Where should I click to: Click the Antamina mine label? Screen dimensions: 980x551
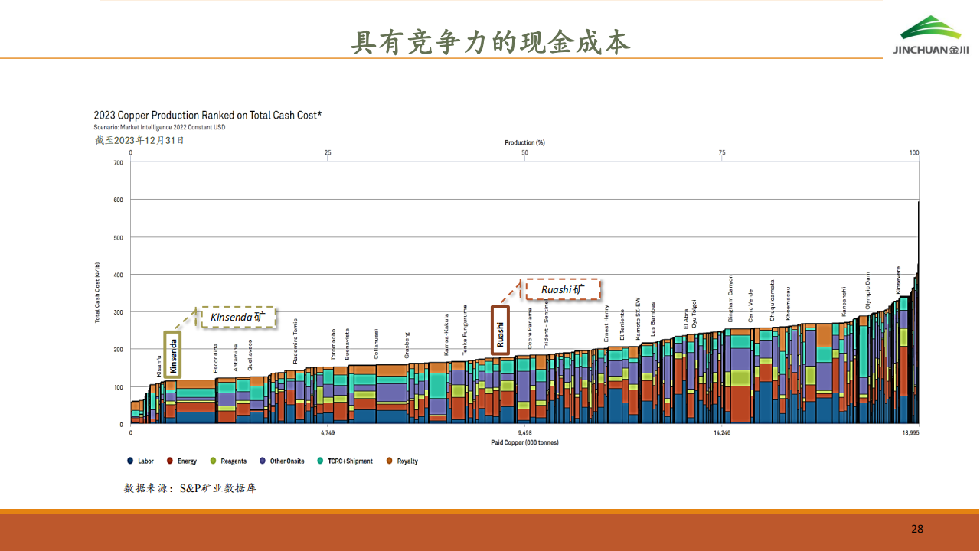236,358
